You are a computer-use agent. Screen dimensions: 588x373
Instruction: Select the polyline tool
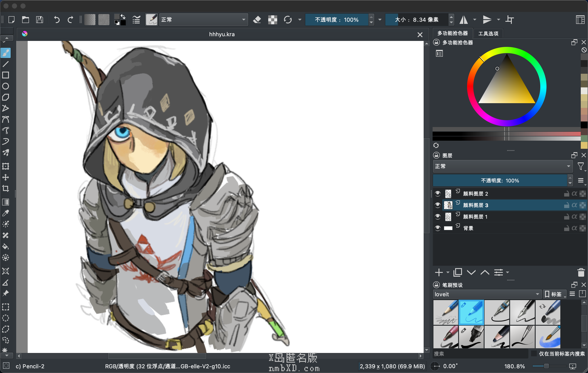[6, 108]
